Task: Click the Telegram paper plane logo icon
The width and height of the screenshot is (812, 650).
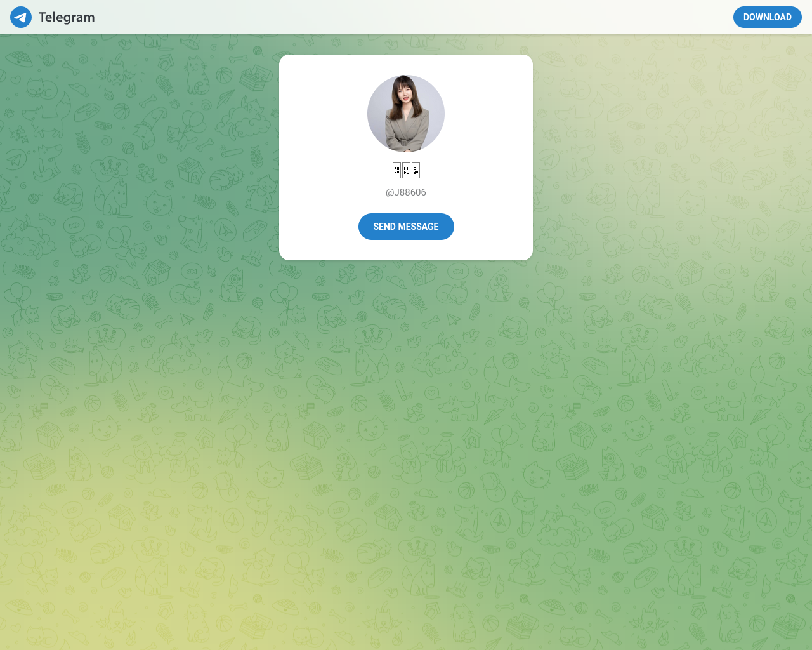Action: [x=21, y=17]
